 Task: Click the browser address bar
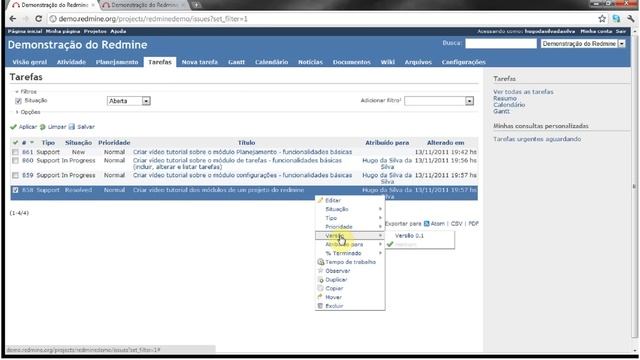click(322, 19)
